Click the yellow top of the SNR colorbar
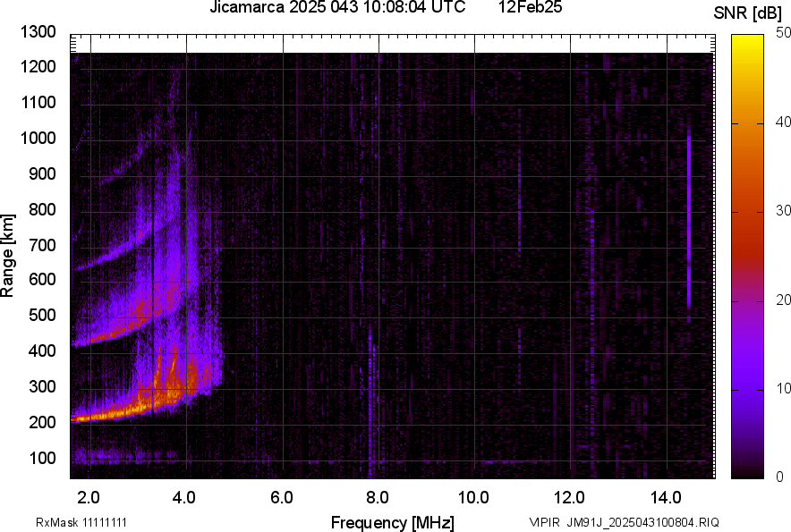 pyautogui.click(x=747, y=40)
